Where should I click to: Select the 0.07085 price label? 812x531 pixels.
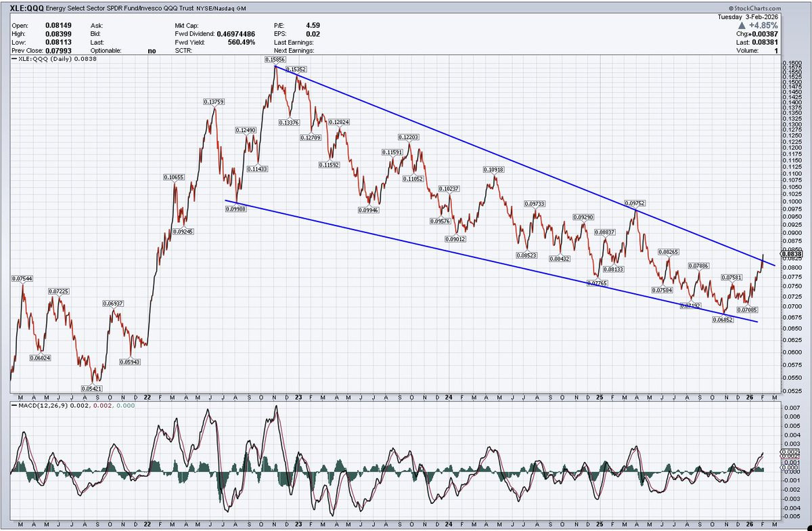tap(746, 310)
